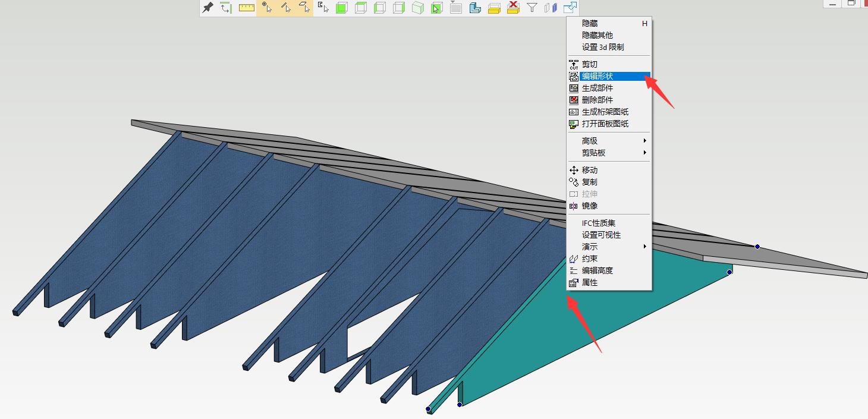
Task: Click the properties icon beside 属性
Action: 574,282
